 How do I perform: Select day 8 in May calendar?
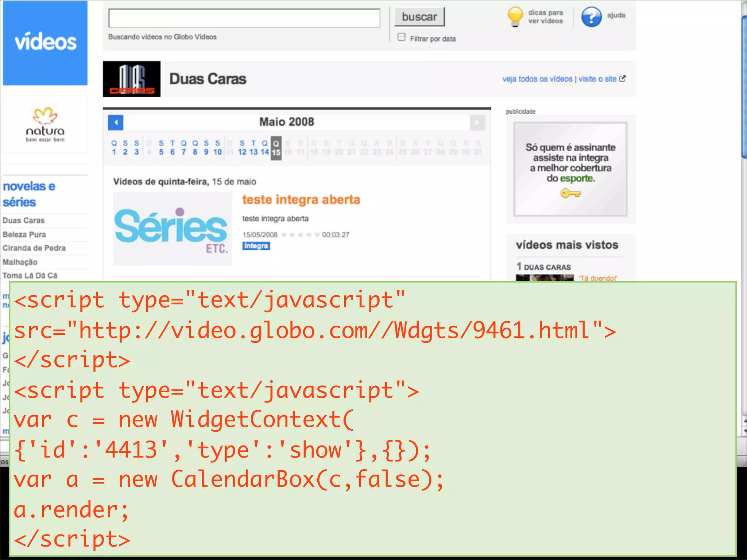(x=195, y=148)
